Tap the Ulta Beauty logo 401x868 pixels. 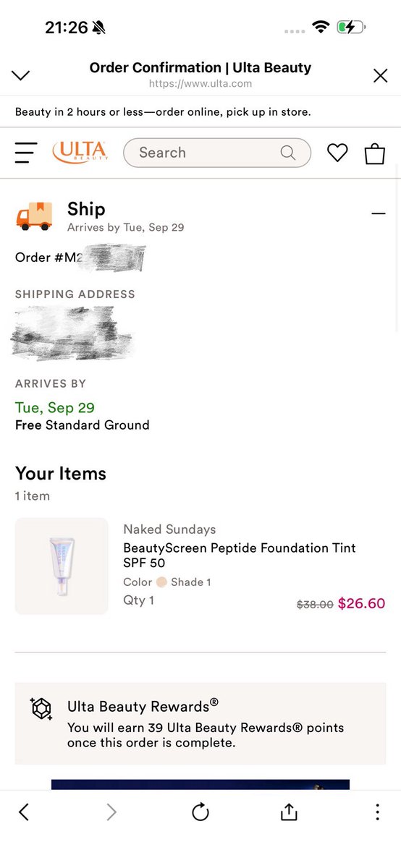click(80, 153)
